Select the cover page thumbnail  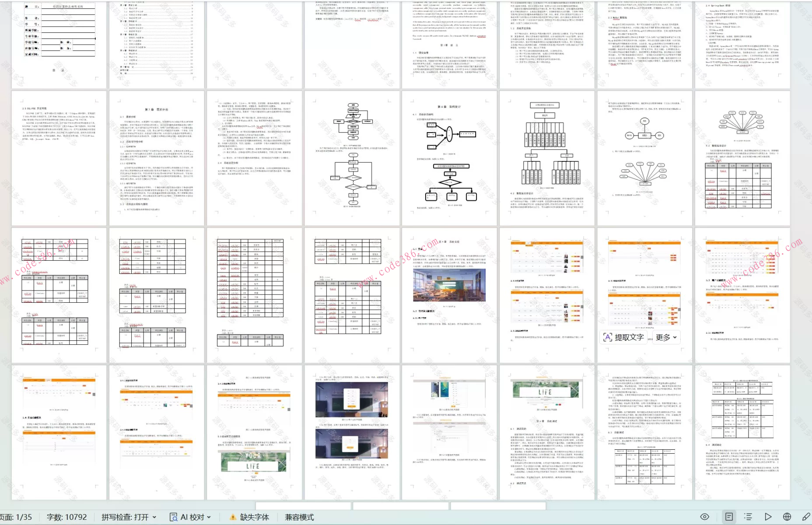59,44
